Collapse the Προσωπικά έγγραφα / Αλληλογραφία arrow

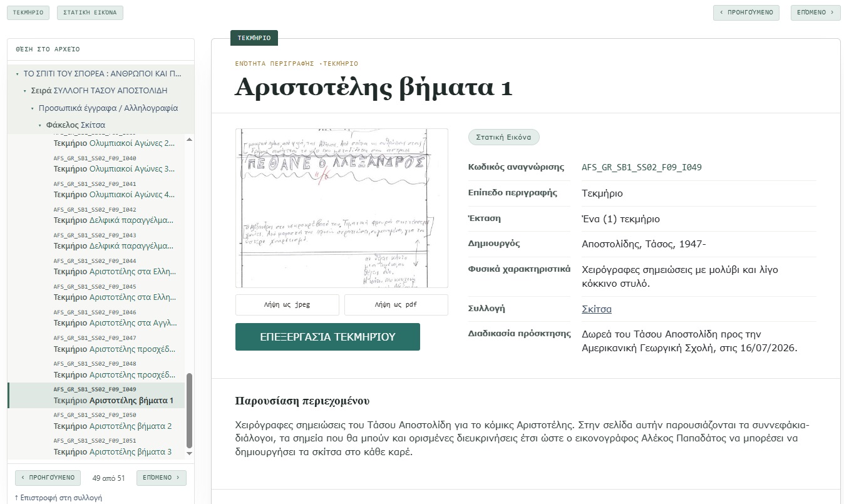(x=32, y=108)
